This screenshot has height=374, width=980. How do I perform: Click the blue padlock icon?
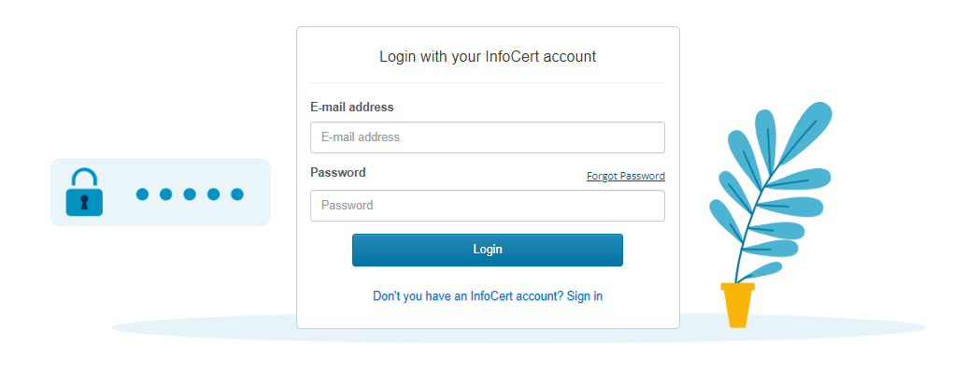coord(84,192)
